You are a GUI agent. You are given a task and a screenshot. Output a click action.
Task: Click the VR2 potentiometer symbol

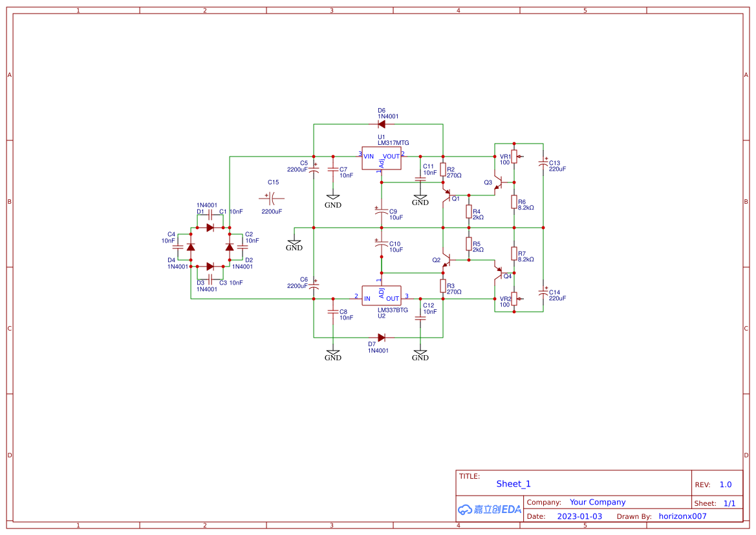point(515,299)
